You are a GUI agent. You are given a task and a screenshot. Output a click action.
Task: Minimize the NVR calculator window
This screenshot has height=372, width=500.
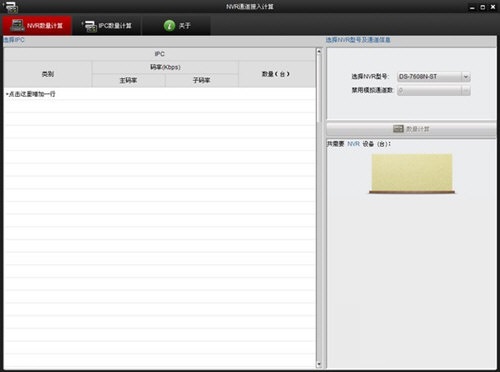pyautogui.click(x=472, y=7)
